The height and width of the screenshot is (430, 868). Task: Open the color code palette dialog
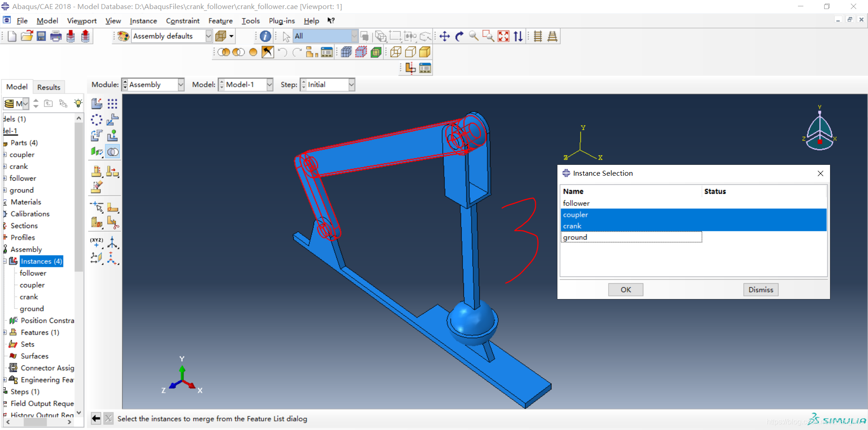(123, 36)
